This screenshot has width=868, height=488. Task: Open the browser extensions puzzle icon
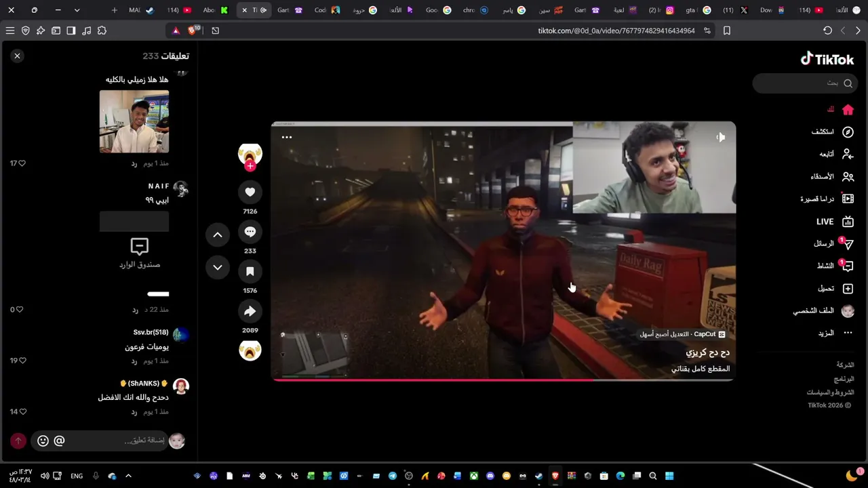point(102,30)
